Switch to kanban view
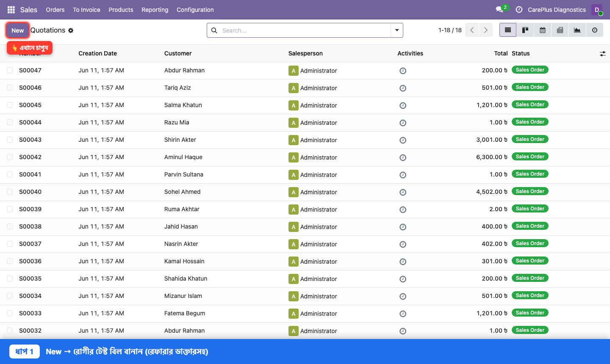This screenshot has height=364, width=610. 525,30
